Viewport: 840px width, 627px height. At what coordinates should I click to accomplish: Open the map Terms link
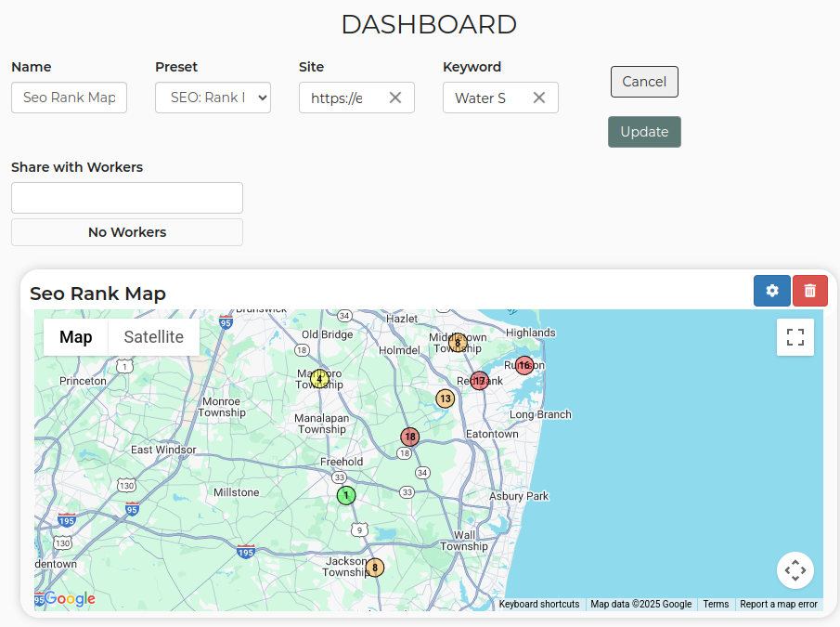tap(716, 604)
